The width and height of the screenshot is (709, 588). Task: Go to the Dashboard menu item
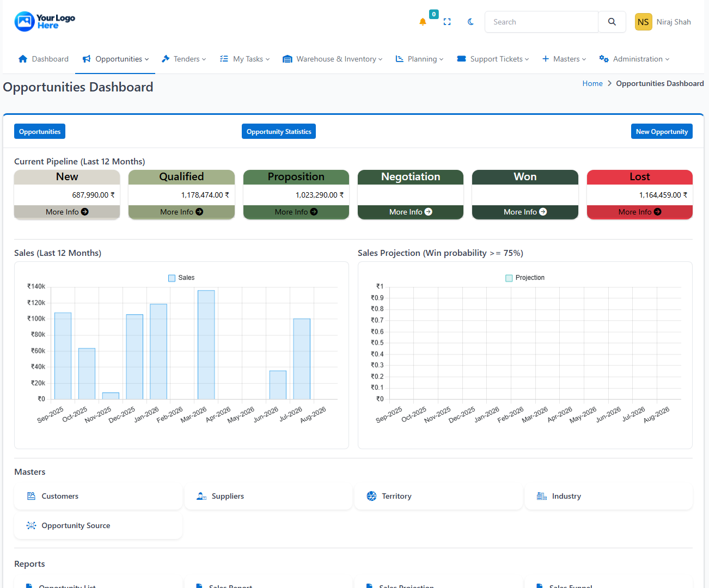pos(44,59)
